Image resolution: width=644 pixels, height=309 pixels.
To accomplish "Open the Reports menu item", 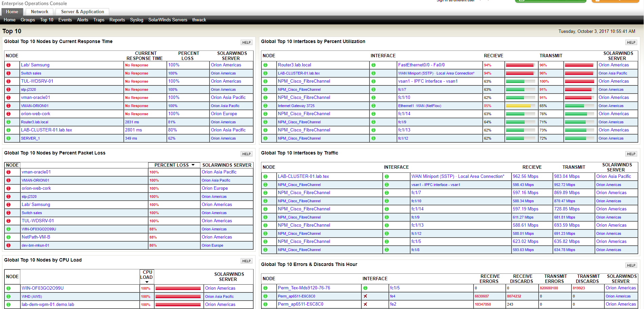I will click(x=117, y=20).
